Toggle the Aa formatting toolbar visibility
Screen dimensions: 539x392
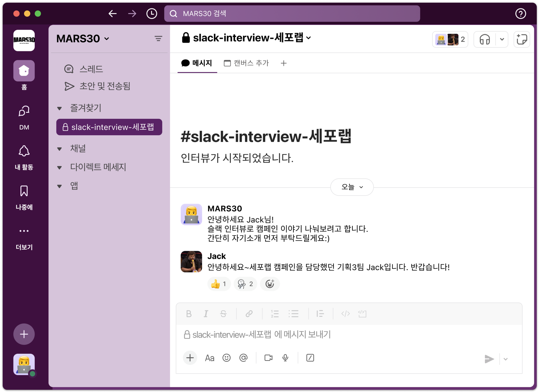click(209, 358)
